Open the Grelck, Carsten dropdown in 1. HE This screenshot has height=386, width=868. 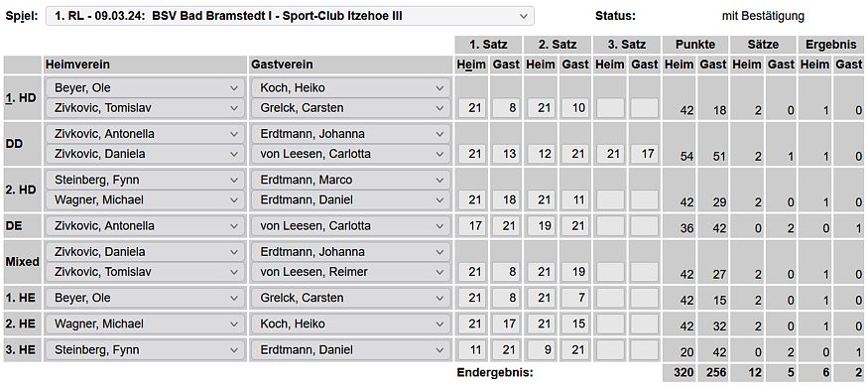pyautogui.click(x=351, y=298)
